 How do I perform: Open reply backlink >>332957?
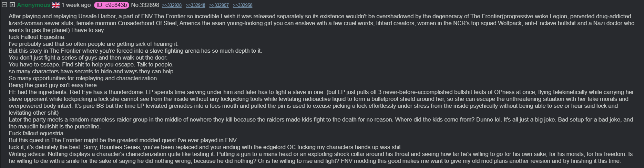click(219, 6)
